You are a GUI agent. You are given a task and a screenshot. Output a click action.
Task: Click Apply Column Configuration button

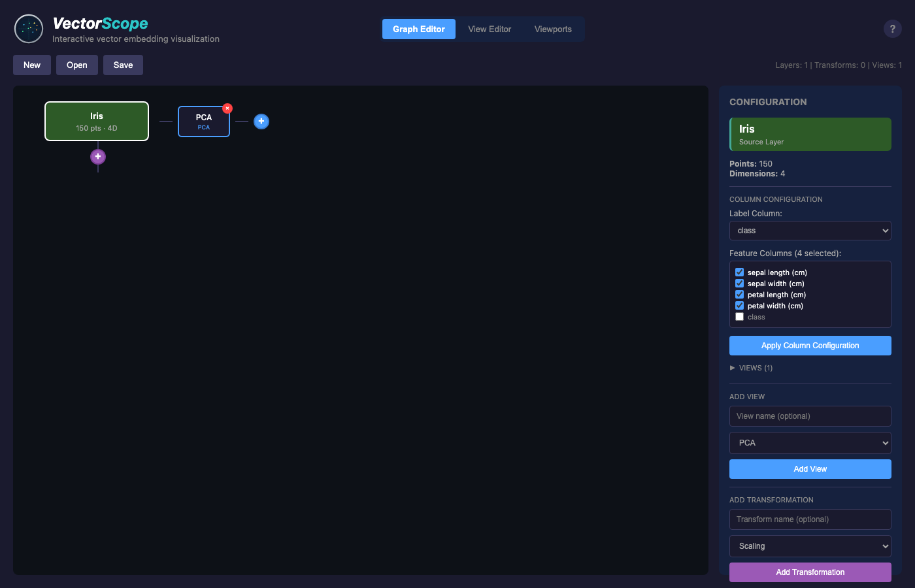[810, 346]
